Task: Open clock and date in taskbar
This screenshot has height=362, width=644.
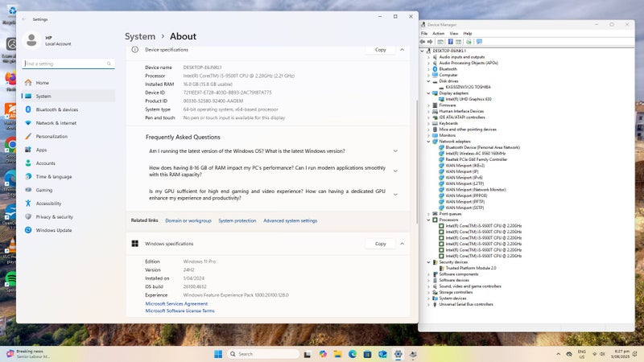Action: [620, 354]
